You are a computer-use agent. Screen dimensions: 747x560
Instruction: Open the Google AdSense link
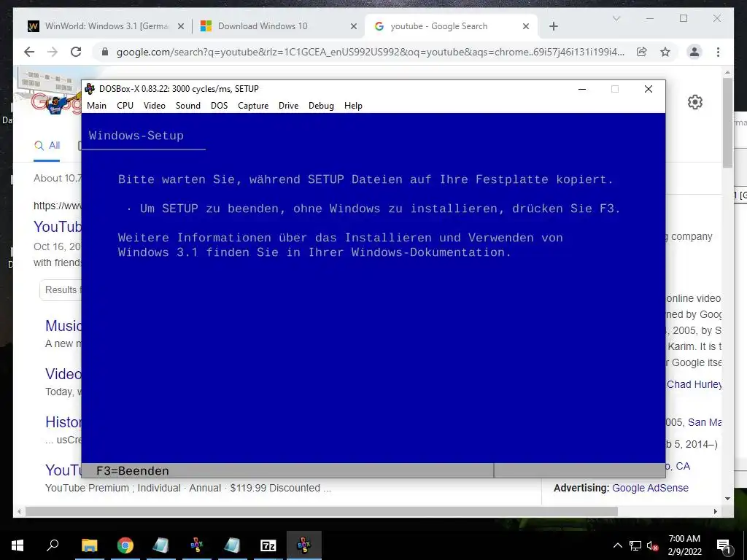click(x=650, y=488)
